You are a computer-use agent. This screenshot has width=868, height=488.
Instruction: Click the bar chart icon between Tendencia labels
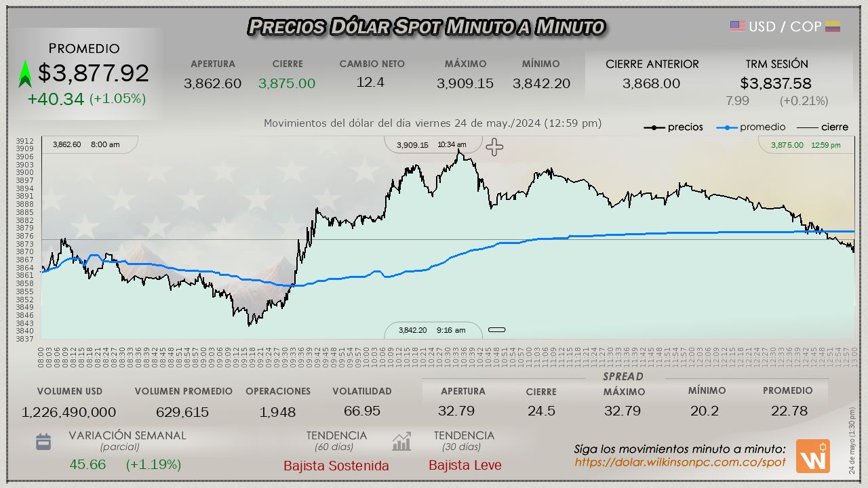[401, 442]
